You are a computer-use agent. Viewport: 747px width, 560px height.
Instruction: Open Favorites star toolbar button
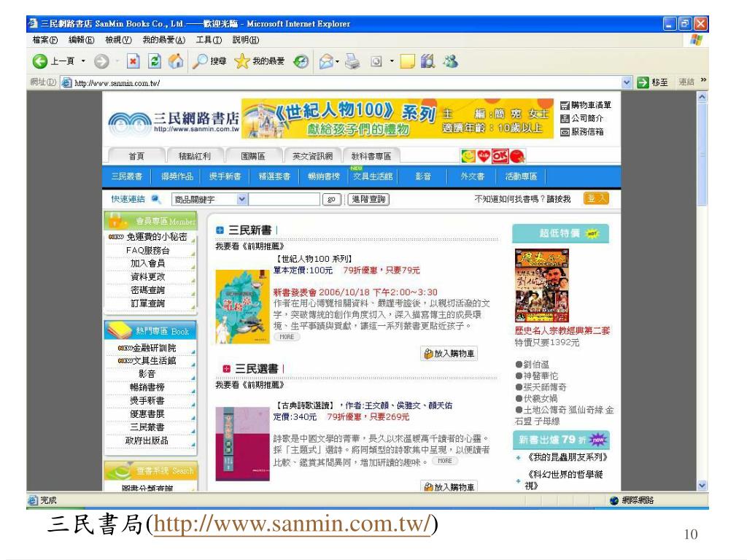click(x=260, y=61)
